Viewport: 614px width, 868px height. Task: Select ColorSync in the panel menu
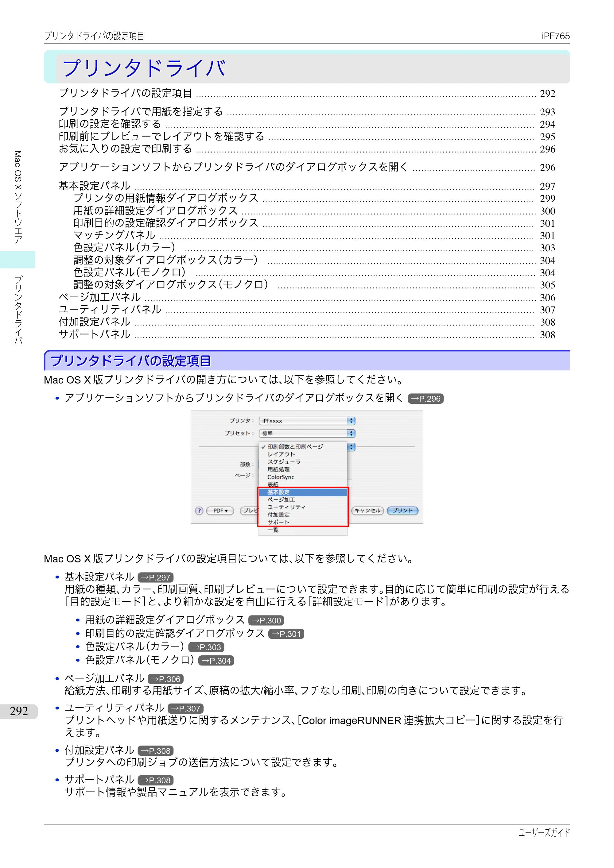303,477
